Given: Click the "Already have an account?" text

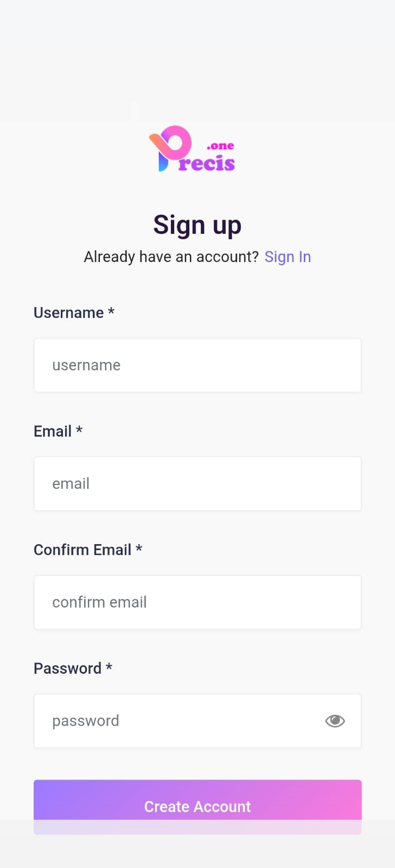Looking at the screenshot, I should click(171, 257).
